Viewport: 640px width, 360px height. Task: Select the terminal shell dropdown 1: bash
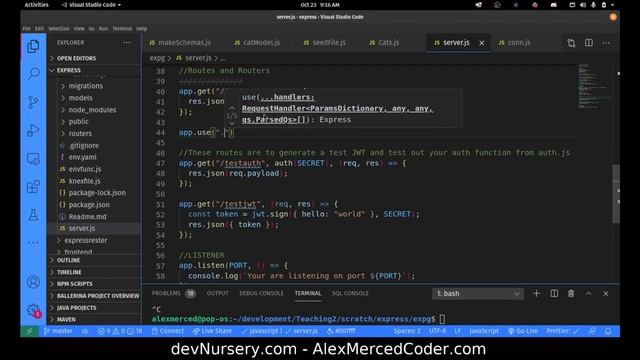point(478,293)
